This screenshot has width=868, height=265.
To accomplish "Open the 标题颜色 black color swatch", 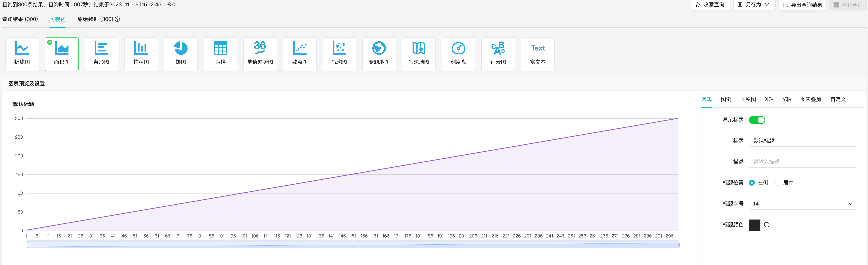I will pyautogui.click(x=754, y=225).
